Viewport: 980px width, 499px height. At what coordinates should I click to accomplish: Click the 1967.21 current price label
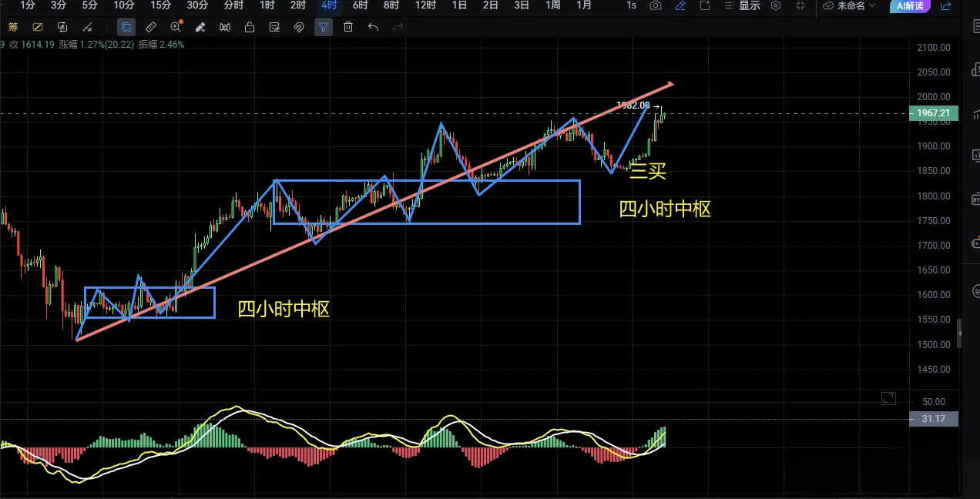pos(933,113)
